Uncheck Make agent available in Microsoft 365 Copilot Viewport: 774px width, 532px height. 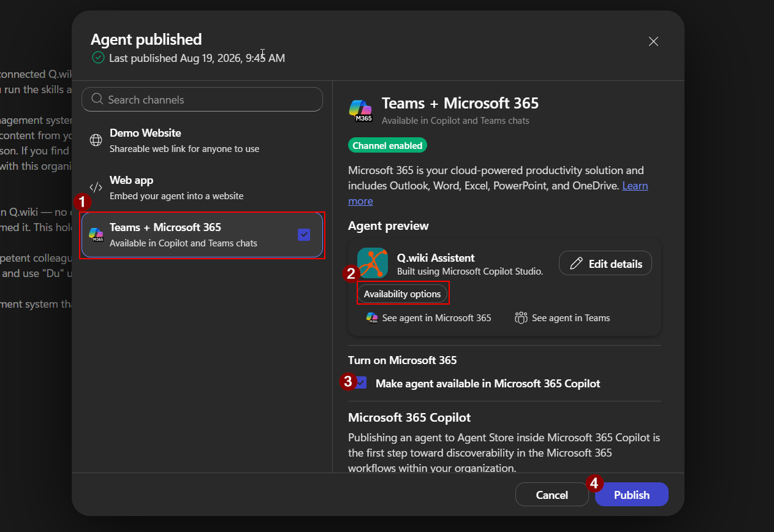point(361,383)
